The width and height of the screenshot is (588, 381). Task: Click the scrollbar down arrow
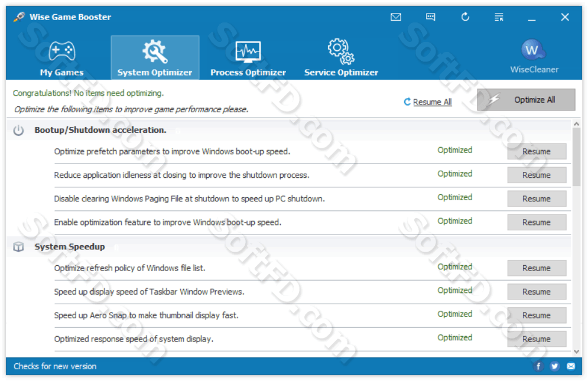[x=576, y=351]
